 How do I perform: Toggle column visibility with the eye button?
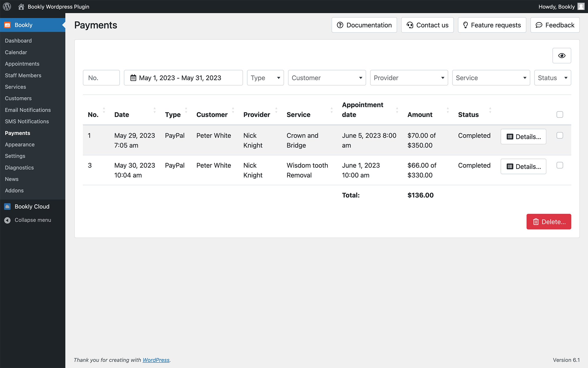coord(562,56)
